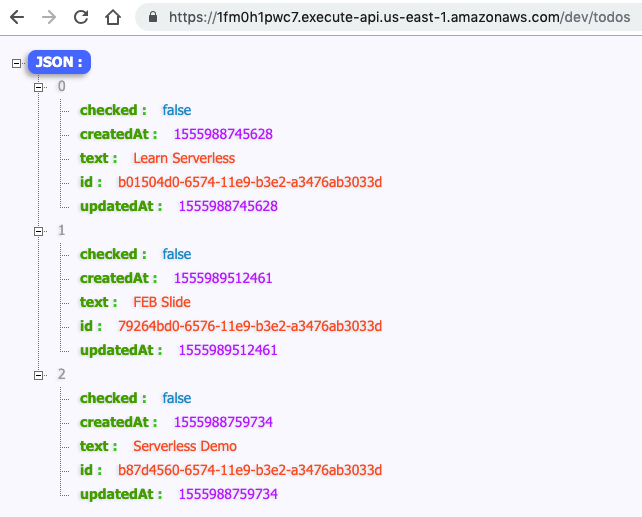The width and height of the screenshot is (642, 517).
Task: Select the FEB Slide text value
Action: coord(162,302)
